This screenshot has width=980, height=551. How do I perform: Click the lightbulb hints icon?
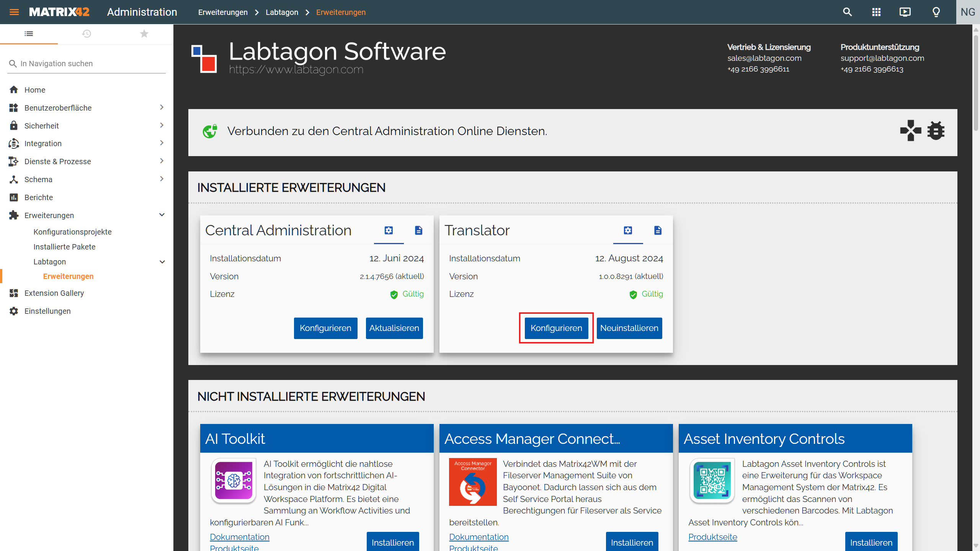(936, 12)
